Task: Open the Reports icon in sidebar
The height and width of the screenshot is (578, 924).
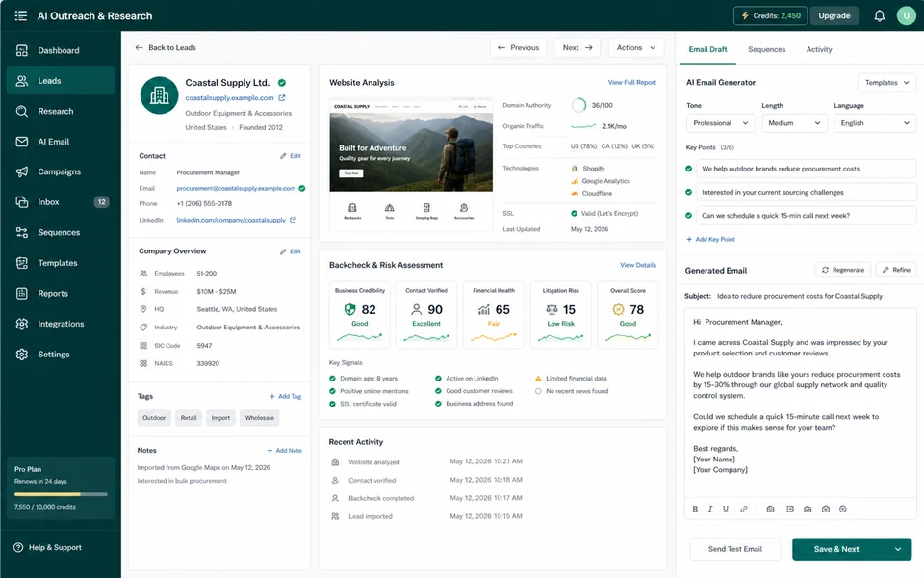Action: click(22, 293)
